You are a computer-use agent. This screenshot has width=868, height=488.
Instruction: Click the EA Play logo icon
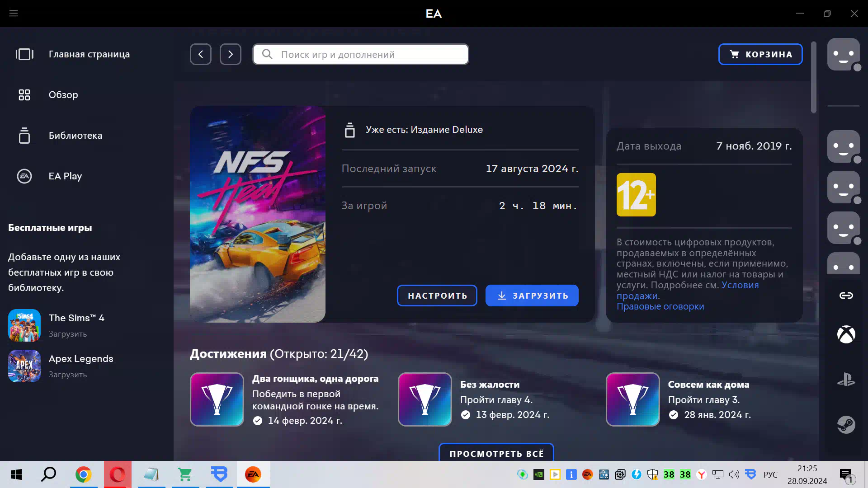[x=24, y=176]
